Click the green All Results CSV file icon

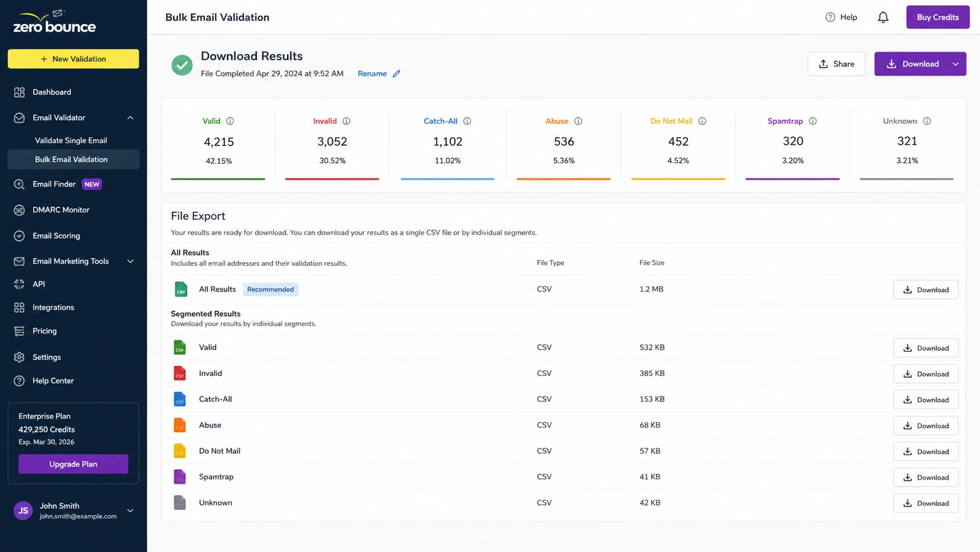tap(181, 289)
